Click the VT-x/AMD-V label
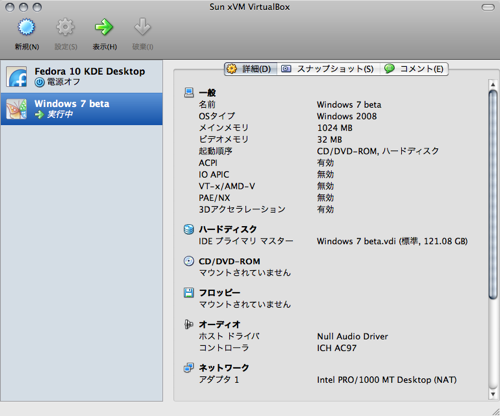500x416 pixels. pyautogui.click(x=227, y=186)
